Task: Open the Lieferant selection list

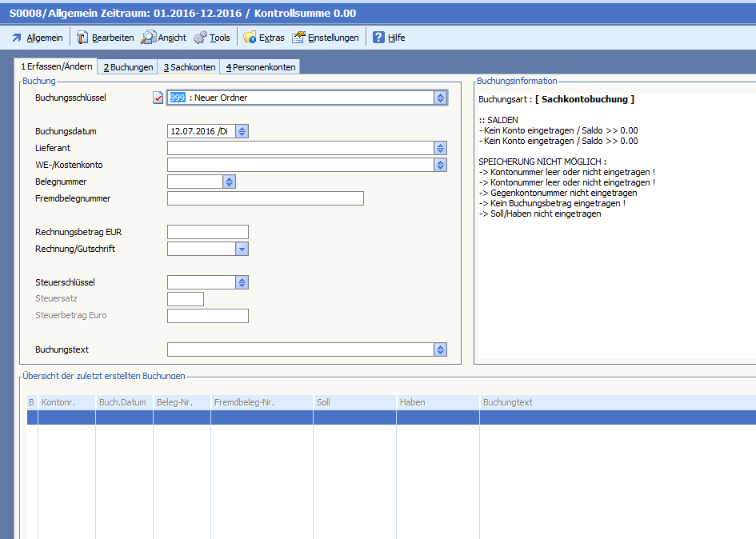Action: [x=440, y=148]
